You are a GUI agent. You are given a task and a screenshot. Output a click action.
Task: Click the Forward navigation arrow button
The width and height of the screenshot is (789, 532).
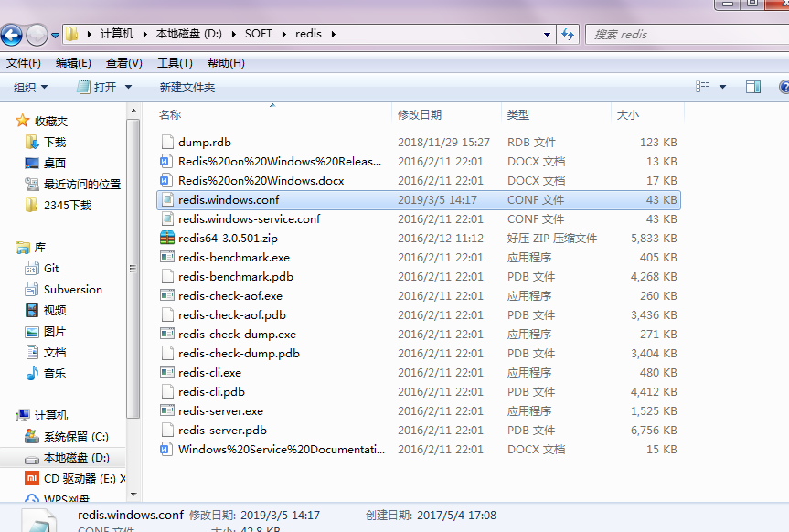(x=37, y=36)
